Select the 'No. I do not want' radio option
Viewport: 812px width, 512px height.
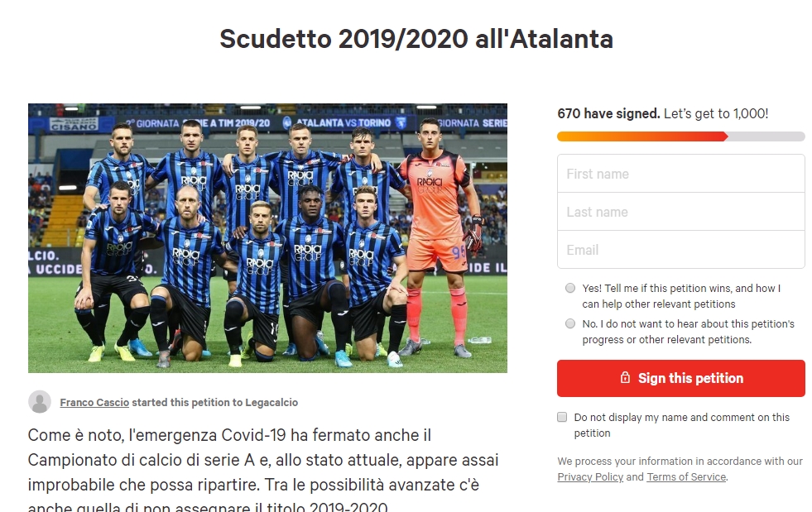[570, 323]
